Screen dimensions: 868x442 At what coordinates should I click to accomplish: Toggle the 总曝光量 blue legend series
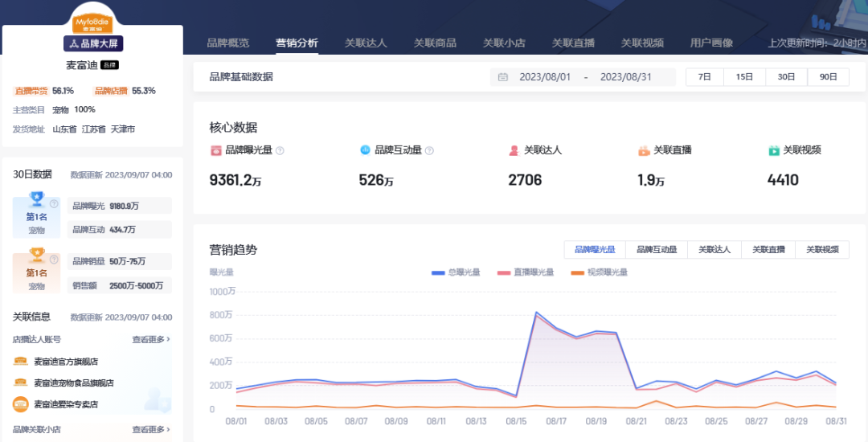[456, 272]
